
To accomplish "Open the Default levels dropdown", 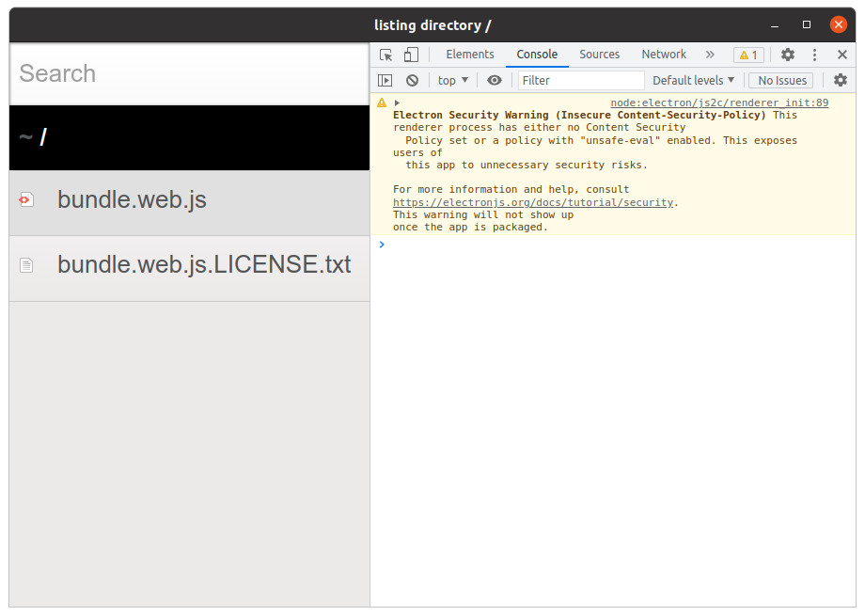I will 693,81.
